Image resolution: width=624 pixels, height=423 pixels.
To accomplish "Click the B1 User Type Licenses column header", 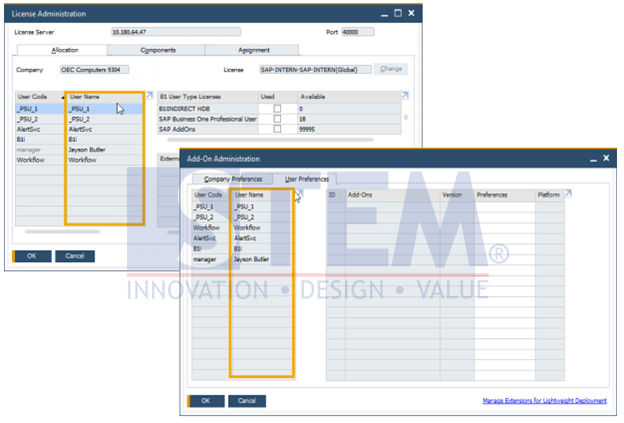I will click(208, 97).
